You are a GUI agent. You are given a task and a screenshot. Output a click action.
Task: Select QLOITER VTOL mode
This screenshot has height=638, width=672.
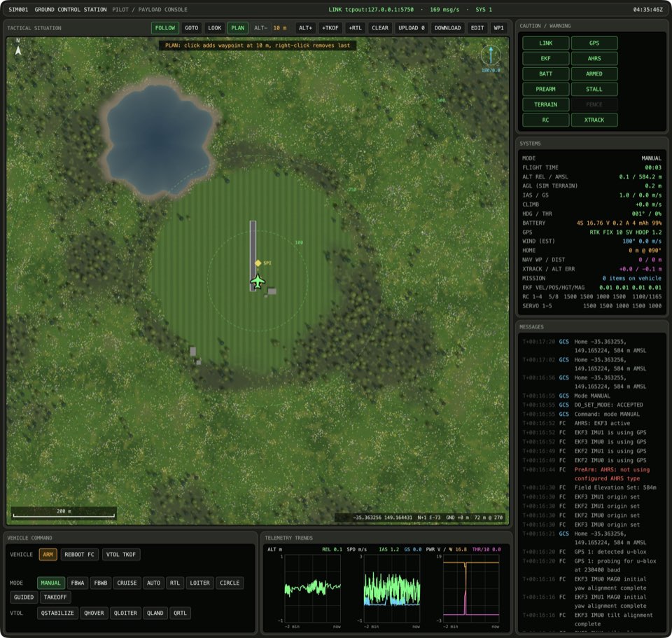coord(125,613)
